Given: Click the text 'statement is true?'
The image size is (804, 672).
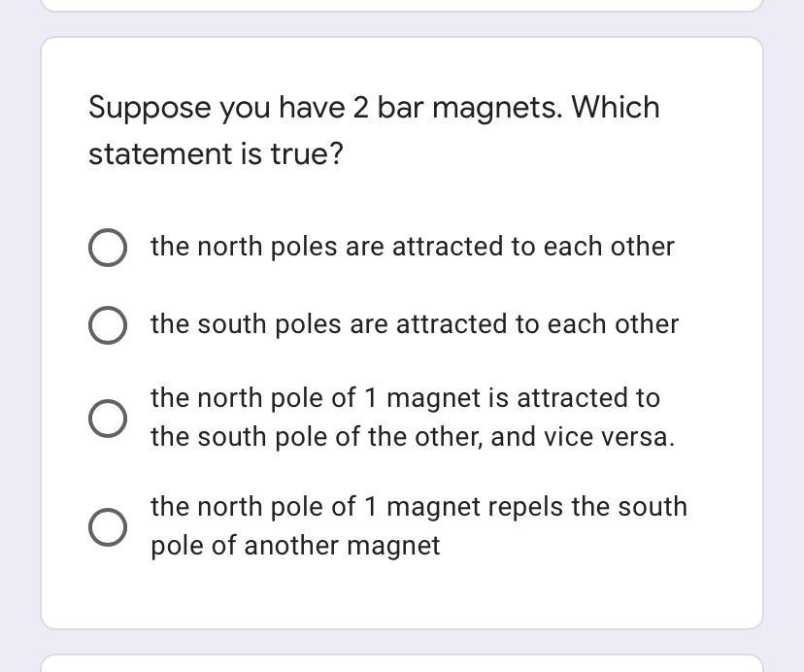Looking at the screenshot, I should click(x=216, y=153).
